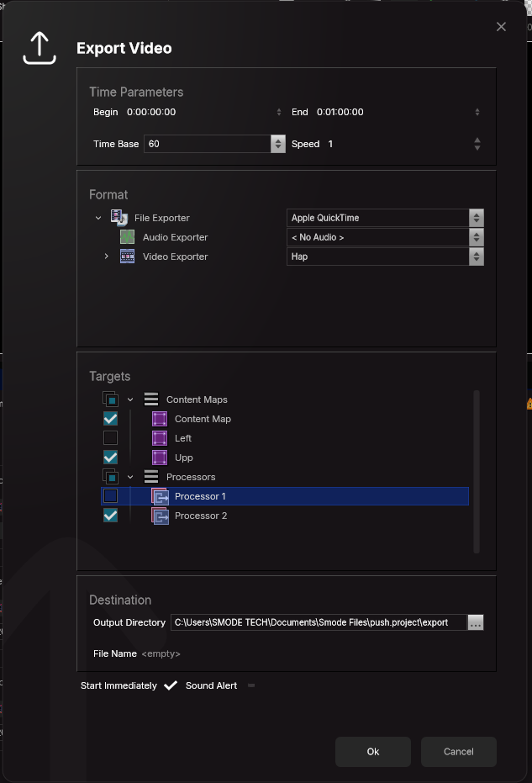Click the Time Base stepper arrows
This screenshot has height=783, width=532.
click(x=278, y=144)
